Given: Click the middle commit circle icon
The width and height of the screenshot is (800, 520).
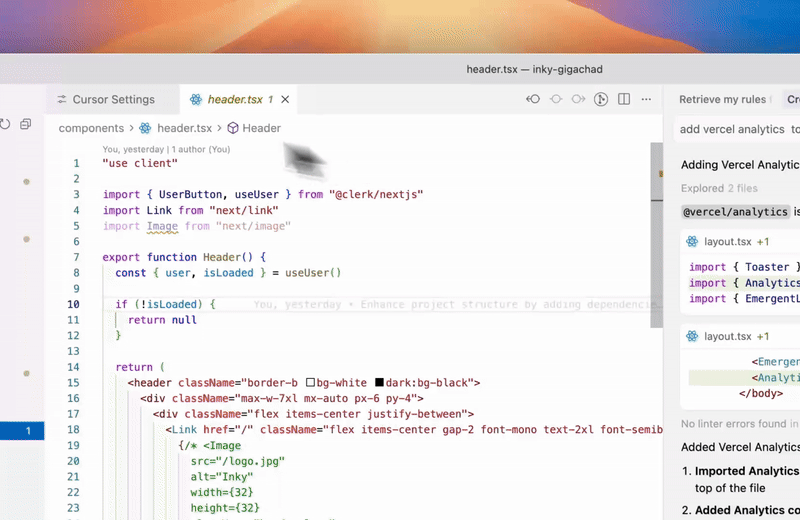Looking at the screenshot, I should coord(556,99).
